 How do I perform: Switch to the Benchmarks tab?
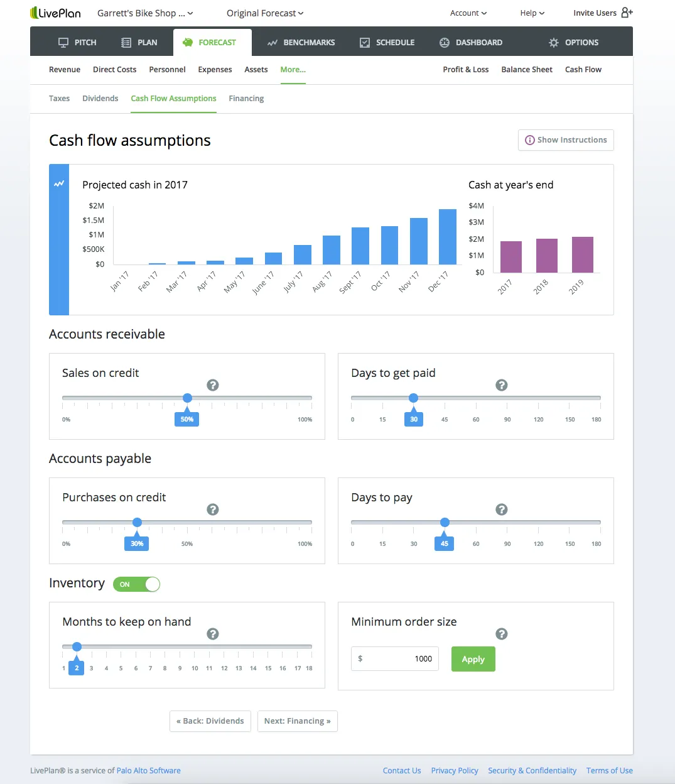301,43
